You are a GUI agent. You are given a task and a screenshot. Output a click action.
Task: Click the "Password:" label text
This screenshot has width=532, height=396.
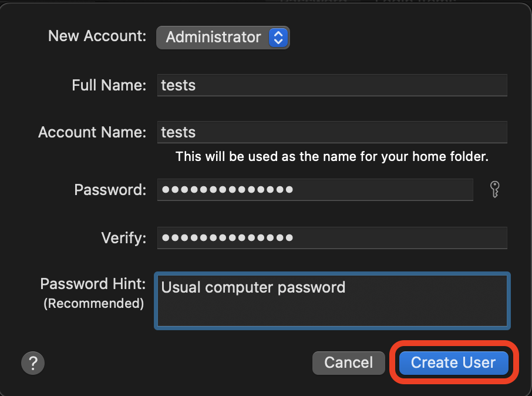(110, 190)
